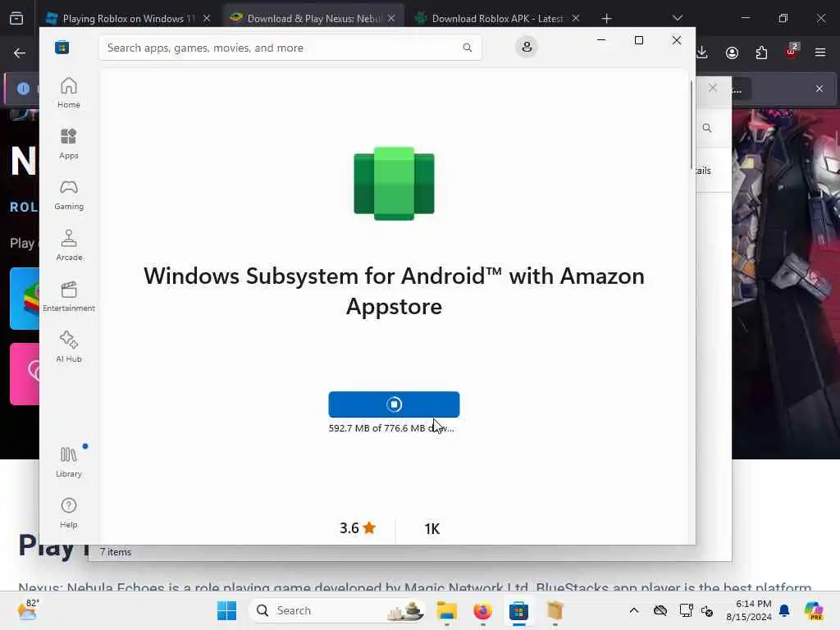Expand the browser list all tabs dropdown

coord(678,18)
